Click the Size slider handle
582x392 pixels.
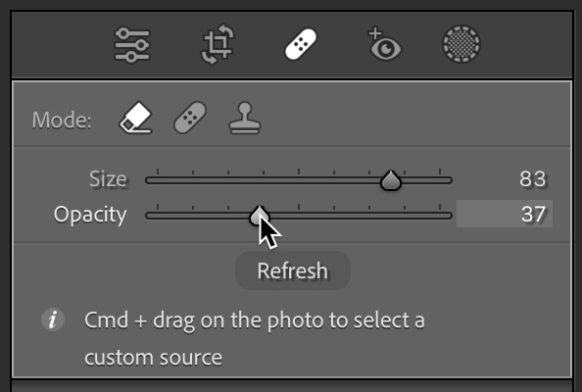click(x=391, y=180)
